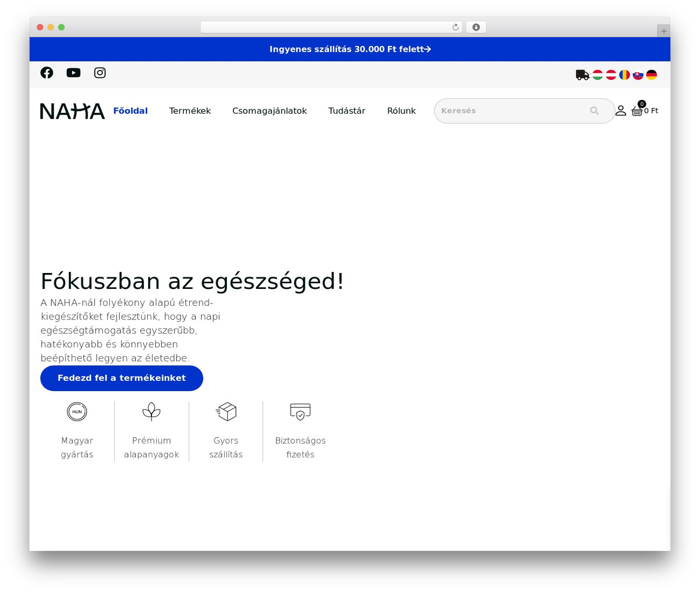Click the Biztonságos fizetés card icon

pyautogui.click(x=300, y=411)
